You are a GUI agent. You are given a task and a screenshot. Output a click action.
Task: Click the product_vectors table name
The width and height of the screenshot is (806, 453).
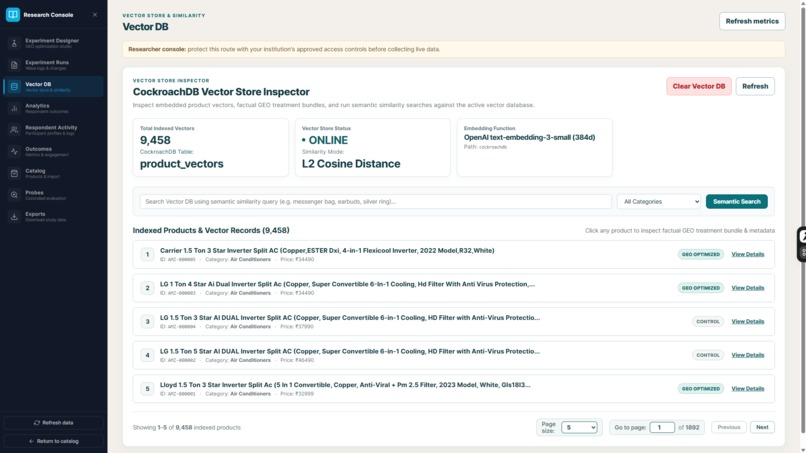click(x=181, y=164)
